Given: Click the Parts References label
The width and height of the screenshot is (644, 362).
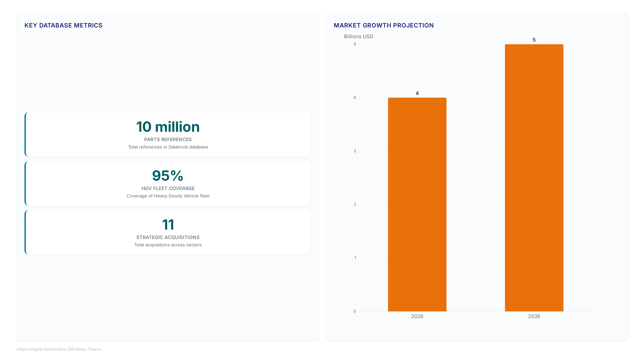Looking at the screenshot, I should tap(168, 139).
